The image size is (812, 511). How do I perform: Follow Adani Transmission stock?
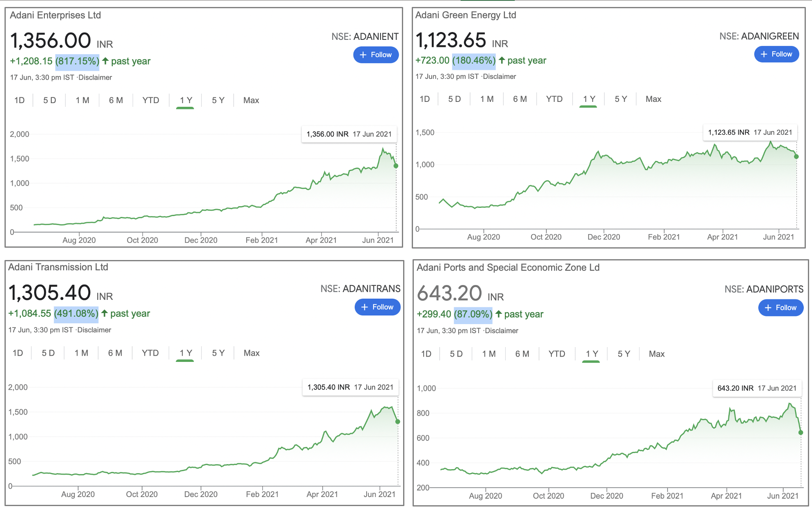tap(377, 307)
